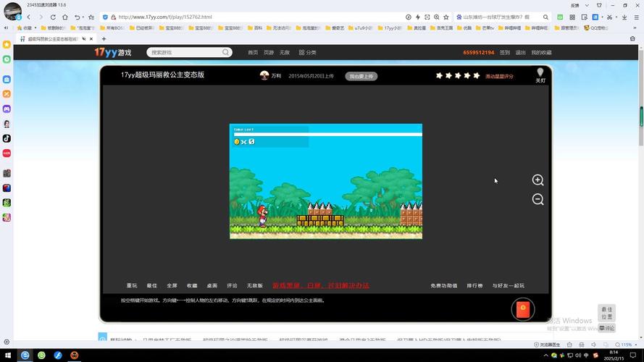Click the 退出 logout link
Screen dimensions: 644x362
tap(520, 53)
